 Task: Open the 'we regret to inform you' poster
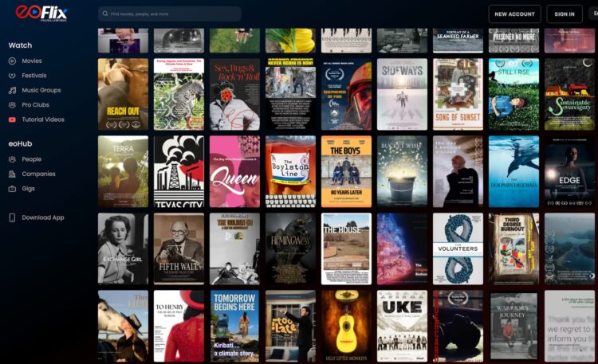[569, 327]
